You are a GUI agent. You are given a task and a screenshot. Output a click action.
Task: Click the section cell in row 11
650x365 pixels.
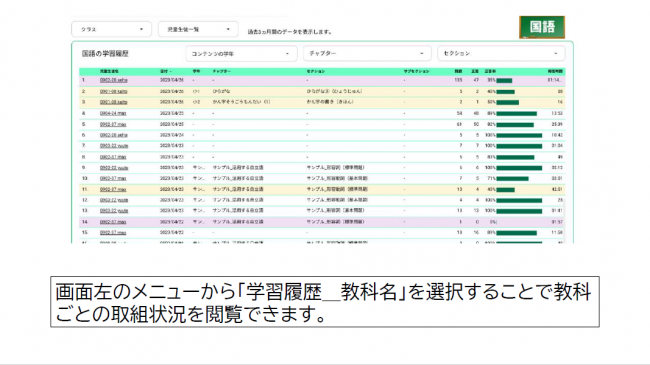pyautogui.click(x=337, y=190)
